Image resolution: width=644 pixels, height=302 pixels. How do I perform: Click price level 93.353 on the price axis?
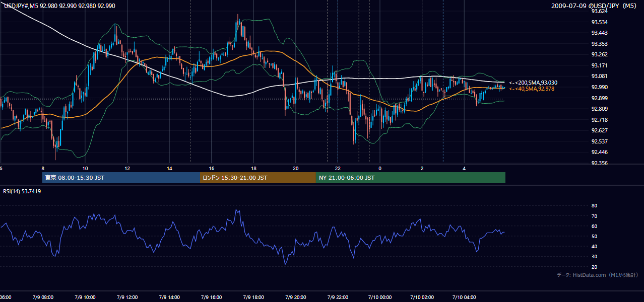[x=599, y=44]
